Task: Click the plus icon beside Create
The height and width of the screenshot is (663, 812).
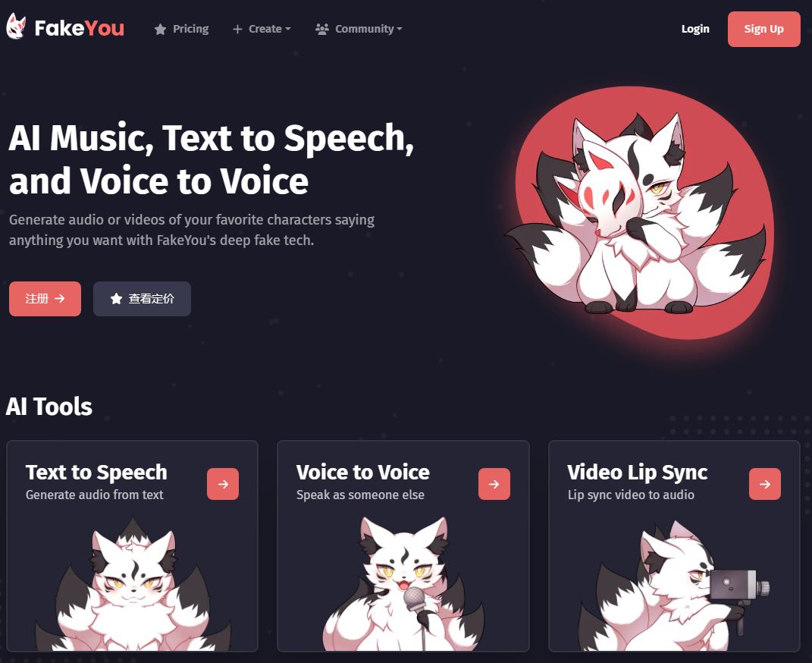Action: pos(237,30)
